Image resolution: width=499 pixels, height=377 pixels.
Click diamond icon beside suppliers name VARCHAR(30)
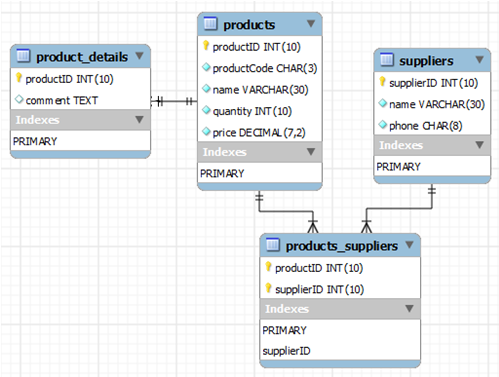(x=383, y=103)
